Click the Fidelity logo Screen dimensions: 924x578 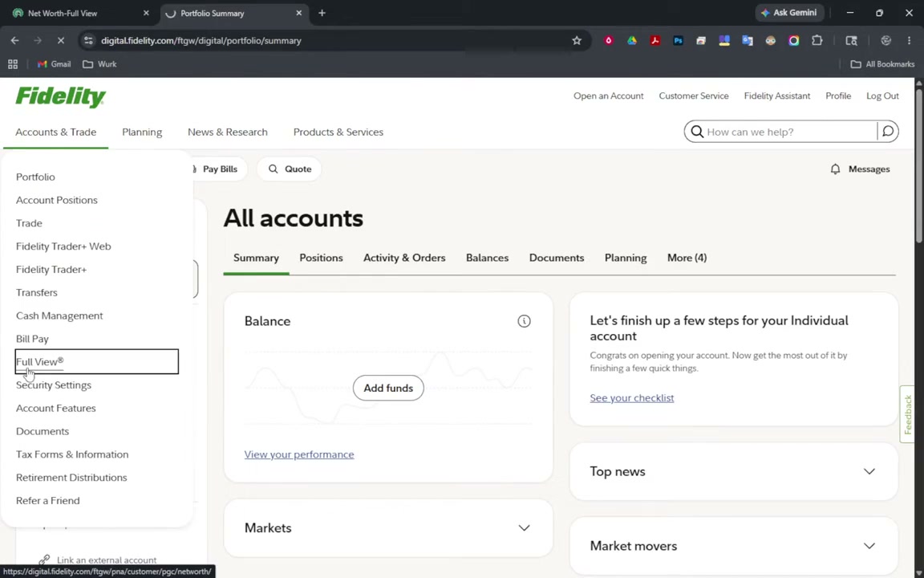tap(61, 96)
